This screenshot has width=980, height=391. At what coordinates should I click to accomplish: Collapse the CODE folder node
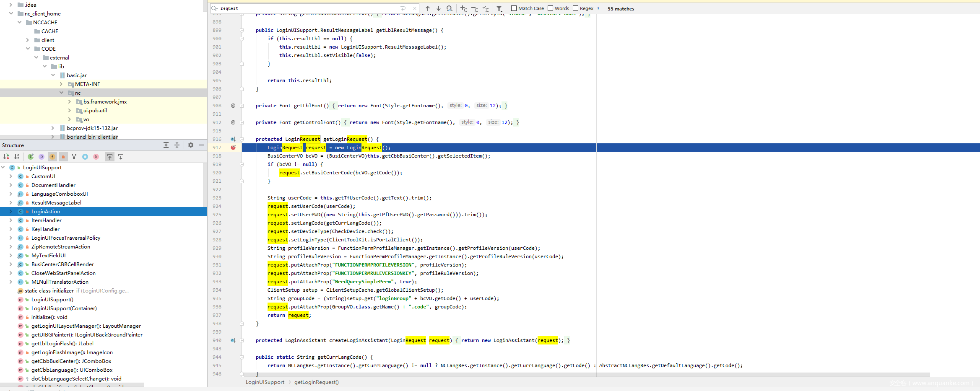click(x=28, y=49)
